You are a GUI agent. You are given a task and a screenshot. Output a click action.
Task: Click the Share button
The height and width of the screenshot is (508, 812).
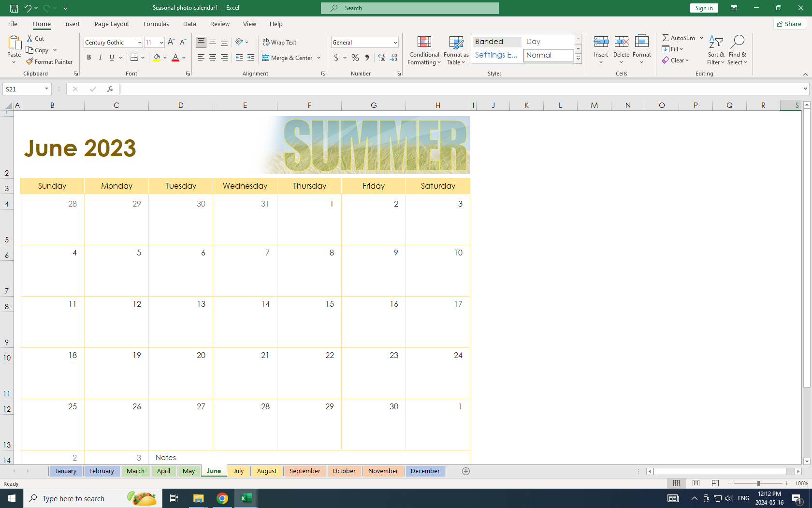tap(789, 24)
